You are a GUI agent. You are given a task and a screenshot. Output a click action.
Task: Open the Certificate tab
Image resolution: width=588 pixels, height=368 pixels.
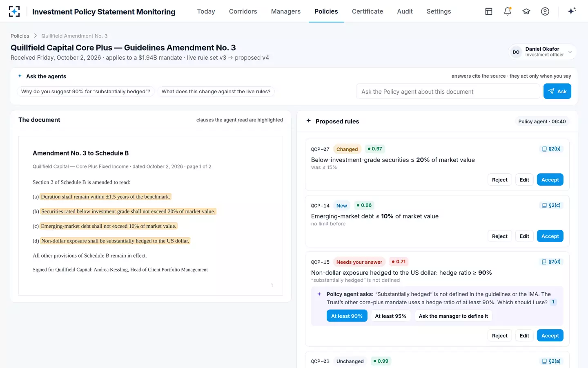367,11
